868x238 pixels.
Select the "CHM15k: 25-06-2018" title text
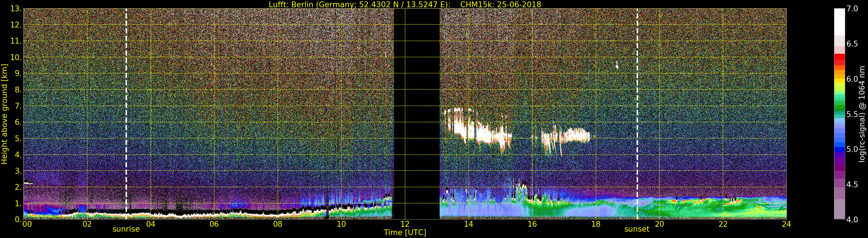pyautogui.click(x=500, y=4)
